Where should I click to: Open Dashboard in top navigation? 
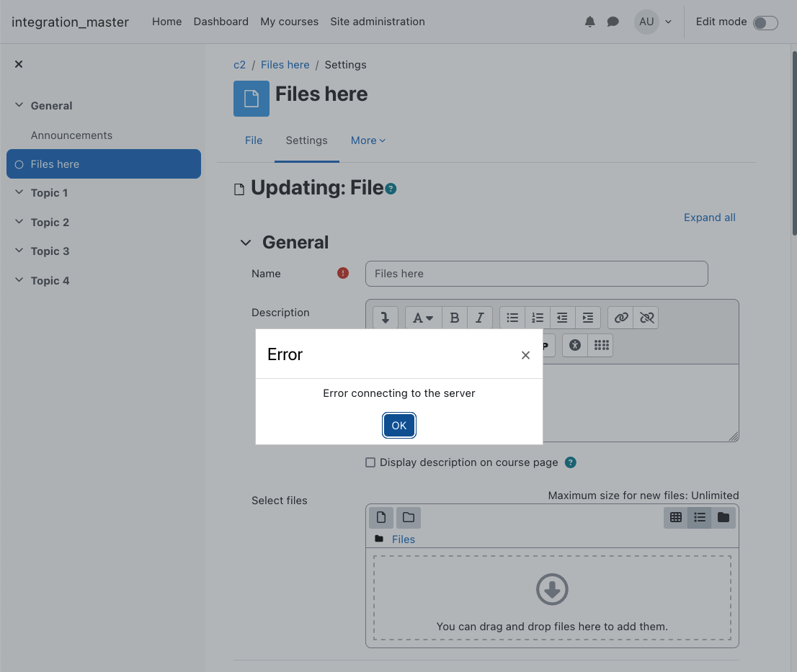coord(221,22)
